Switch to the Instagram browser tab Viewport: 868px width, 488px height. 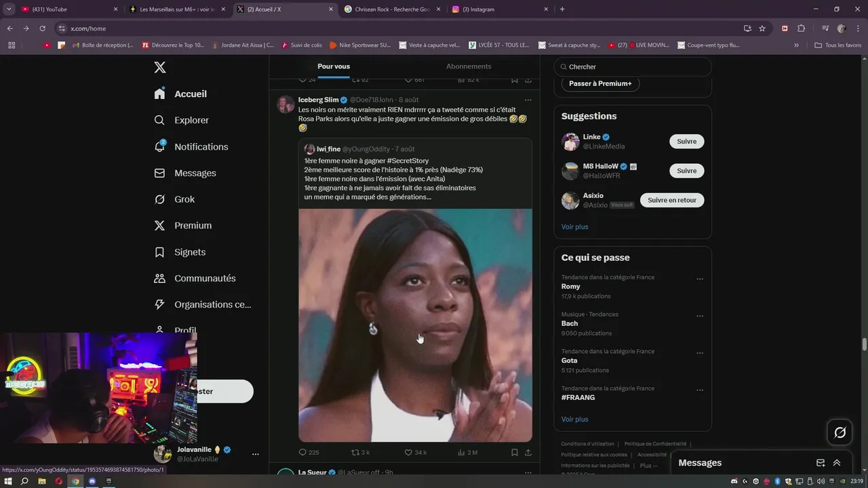click(x=500, y=9)
